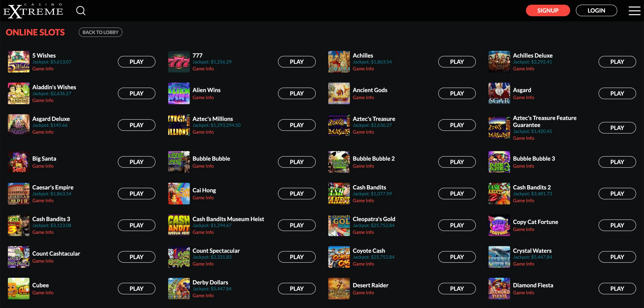The width and height of the screenshot is (644, 308).
Task: Open the Cubee game icon
Action: (x=19, y=288)
